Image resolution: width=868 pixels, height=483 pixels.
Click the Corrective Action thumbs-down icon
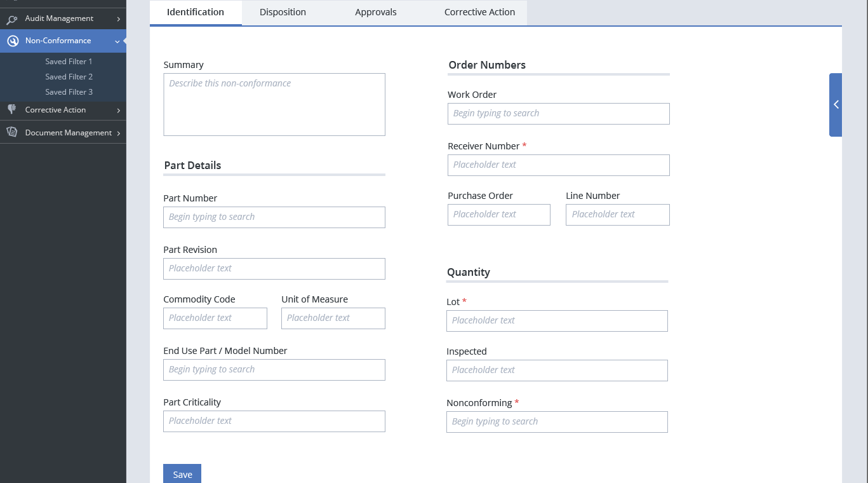tap(11, 109)
